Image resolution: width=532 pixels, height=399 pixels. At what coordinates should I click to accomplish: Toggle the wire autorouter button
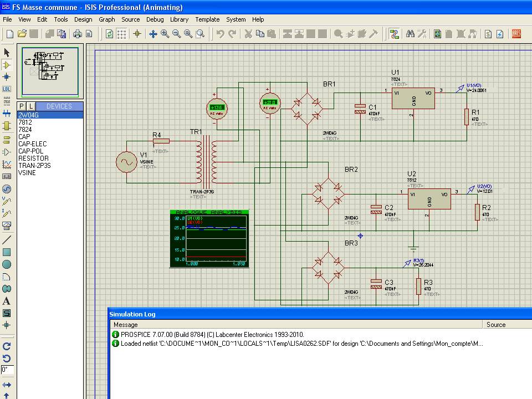(x=394, y=34)
